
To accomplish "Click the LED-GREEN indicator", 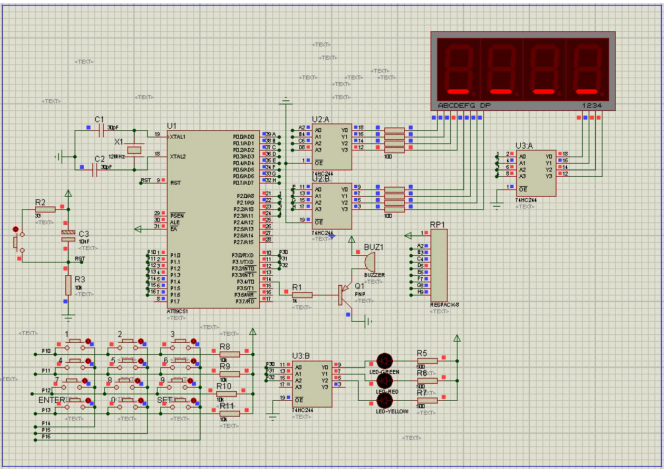I will (x=385, y=362).
